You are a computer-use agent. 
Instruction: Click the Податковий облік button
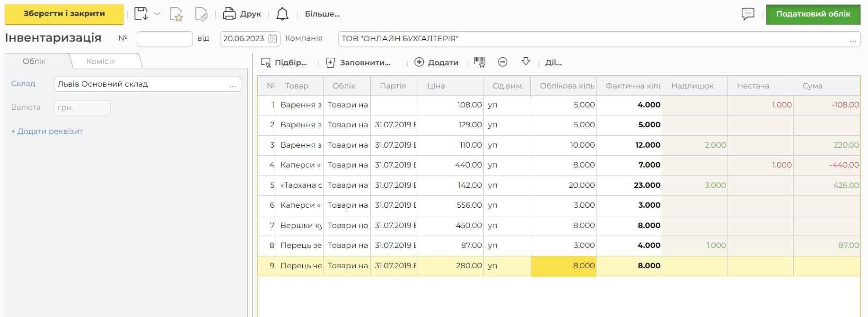pos(813,14)
